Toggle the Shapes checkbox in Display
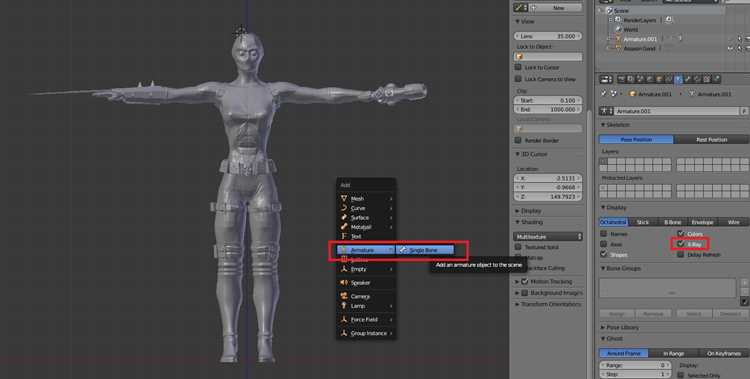Screen dimensions: 750x379 point(604,254)
